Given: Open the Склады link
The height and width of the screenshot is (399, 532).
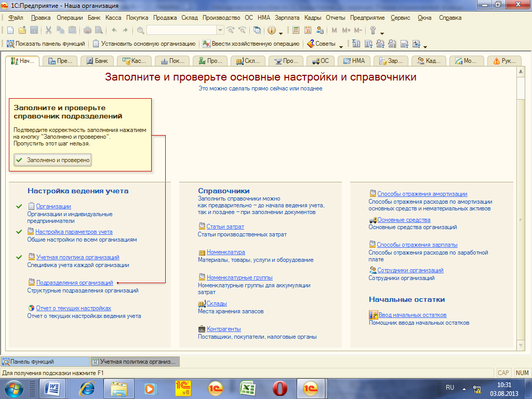Looking at the screenshot, I should pyautogui.click(x=217, y=303).
